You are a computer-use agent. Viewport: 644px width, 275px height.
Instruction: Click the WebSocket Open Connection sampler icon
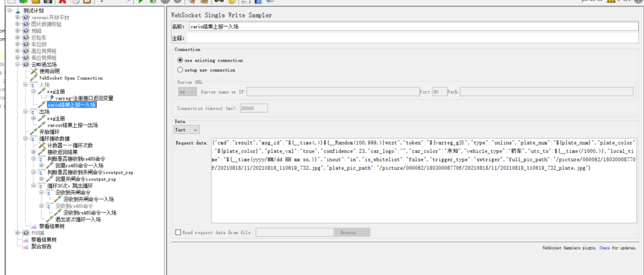click(x=35, y=78)
